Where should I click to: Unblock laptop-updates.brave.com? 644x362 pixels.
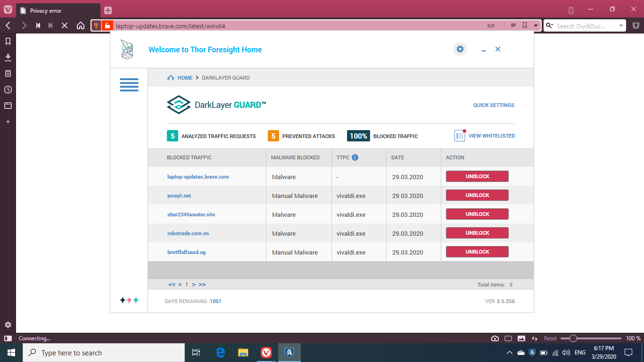(477, 176)
